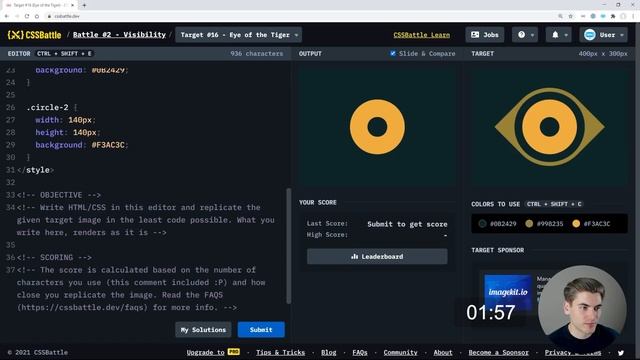Select the Target #16 browser tab
The width and height of the screenshot is (640, 360).
tap(39, 5)
